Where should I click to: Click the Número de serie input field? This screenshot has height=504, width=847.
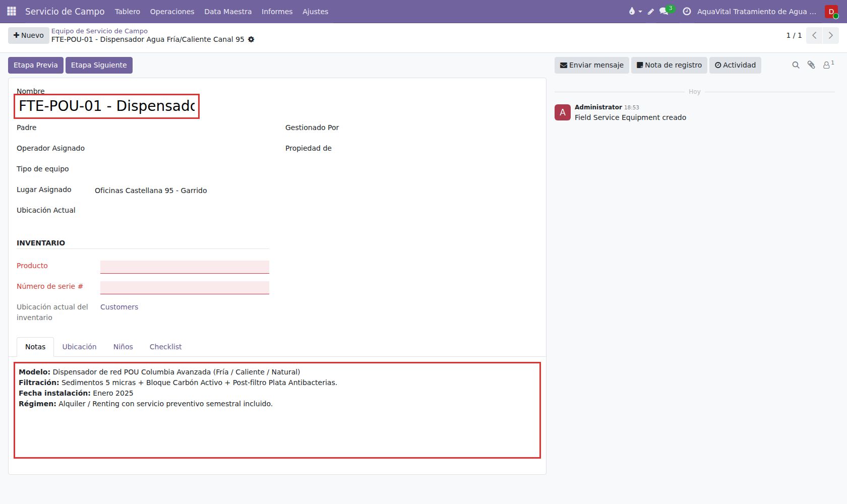pos(185,287)
